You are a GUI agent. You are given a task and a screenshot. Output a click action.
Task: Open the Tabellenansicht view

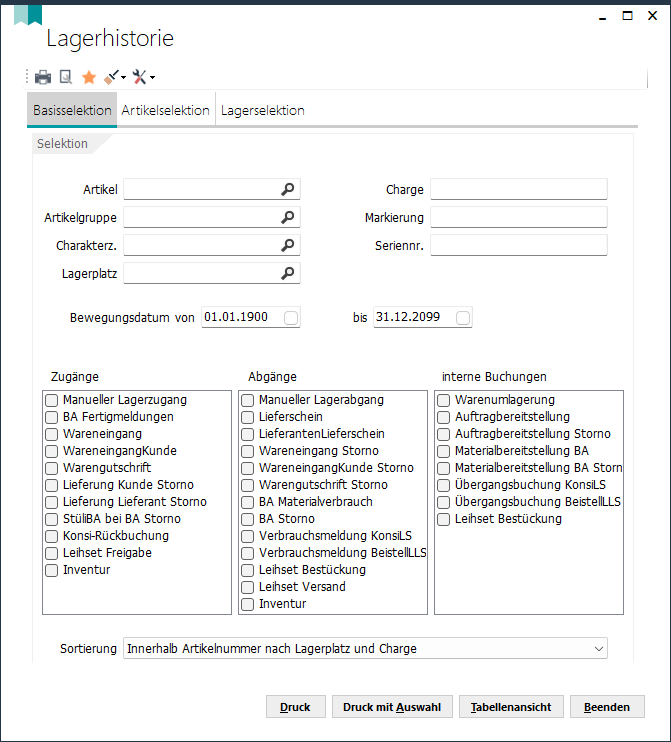[511, 707]
